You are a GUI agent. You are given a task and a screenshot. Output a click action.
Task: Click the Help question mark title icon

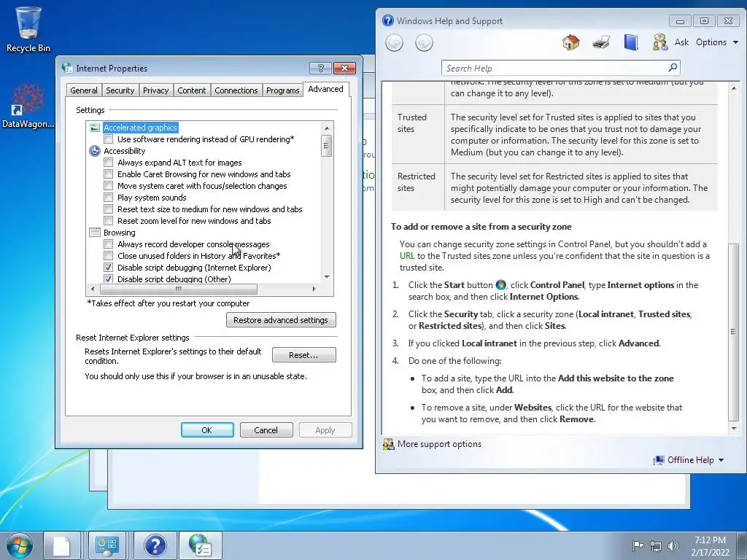pyautogui.click(x=388, y=20)
